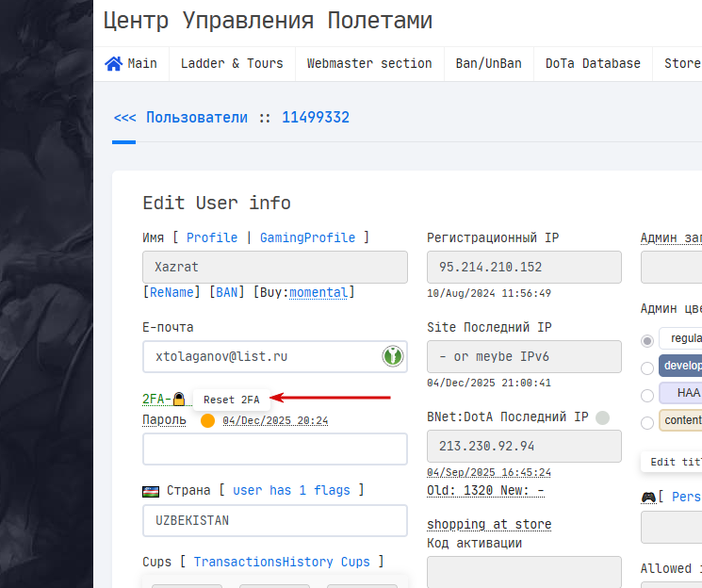702x588 pixels.
Task: Open the Ban/UnBan menu
Action: click(488, 63)
